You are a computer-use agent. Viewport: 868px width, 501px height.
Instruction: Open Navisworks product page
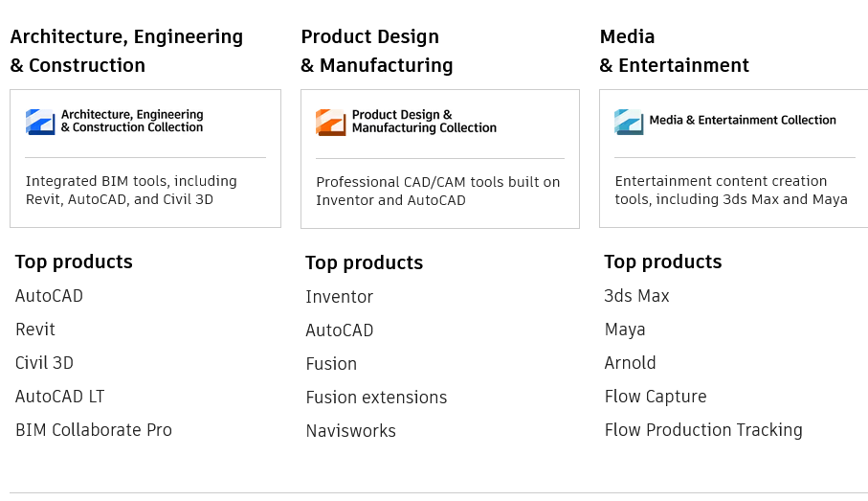tap(351, 431)
